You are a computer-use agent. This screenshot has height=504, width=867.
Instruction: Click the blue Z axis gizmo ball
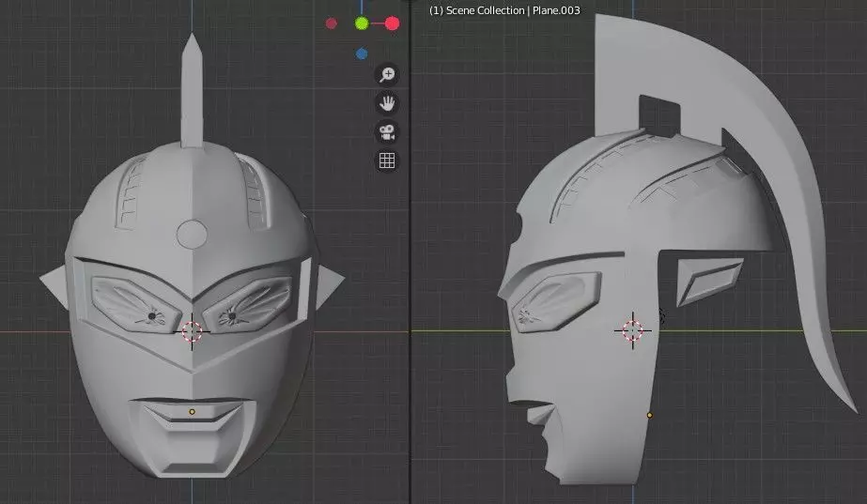click(x=362, y=53)
